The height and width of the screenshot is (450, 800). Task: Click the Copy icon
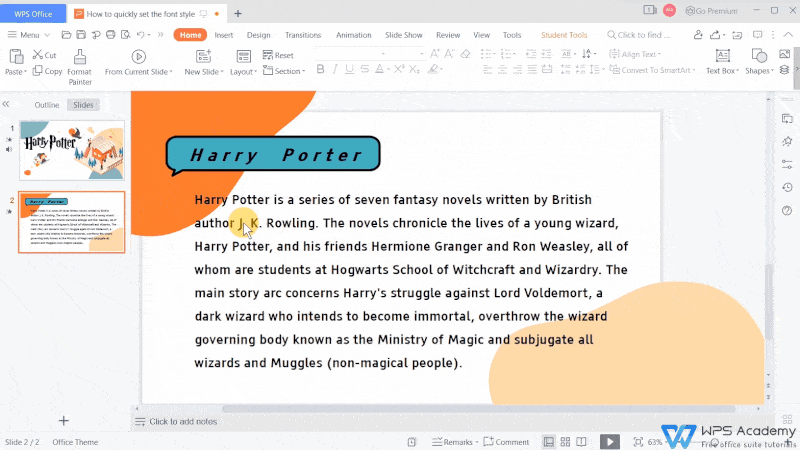click(38, 71)
